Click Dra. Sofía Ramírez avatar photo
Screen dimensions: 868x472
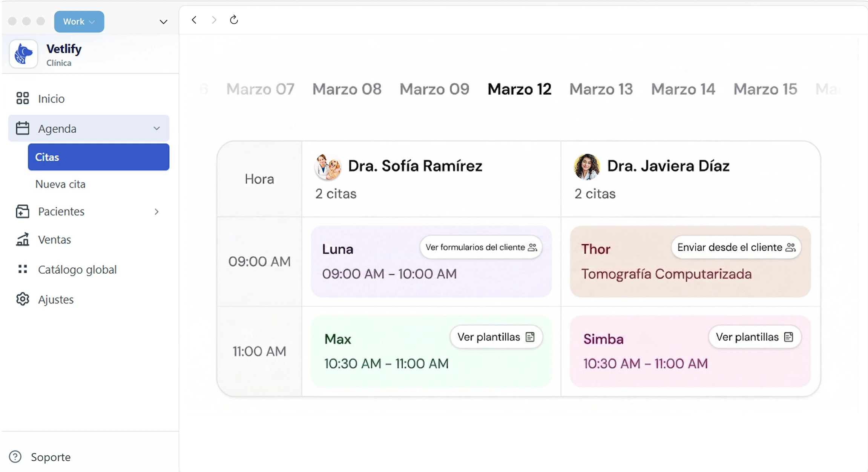click(x=328, y=167)
